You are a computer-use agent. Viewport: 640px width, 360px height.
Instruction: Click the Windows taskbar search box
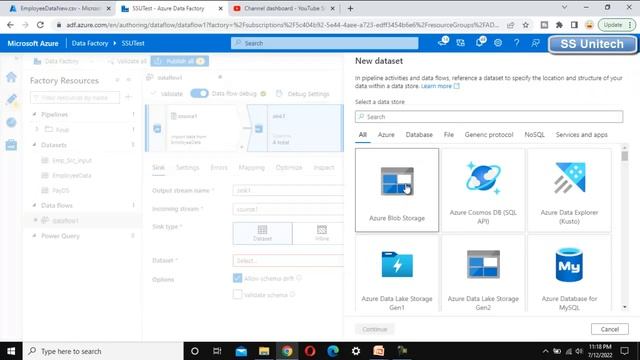(x=103, y=351)
